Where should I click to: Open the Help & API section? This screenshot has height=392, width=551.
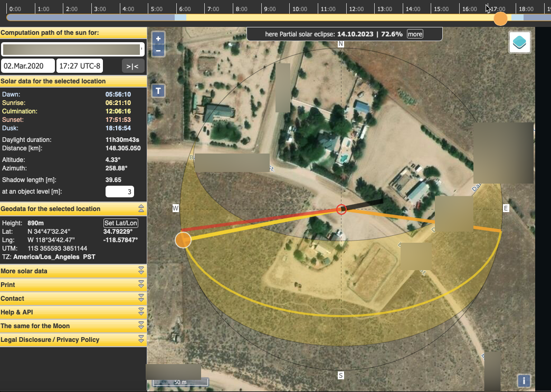[73, 312]
